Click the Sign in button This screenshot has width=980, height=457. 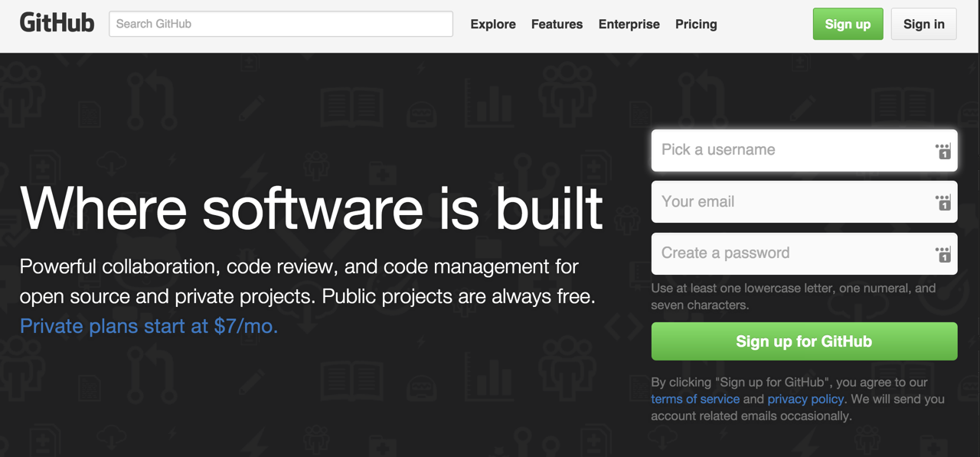coord(923,24)
